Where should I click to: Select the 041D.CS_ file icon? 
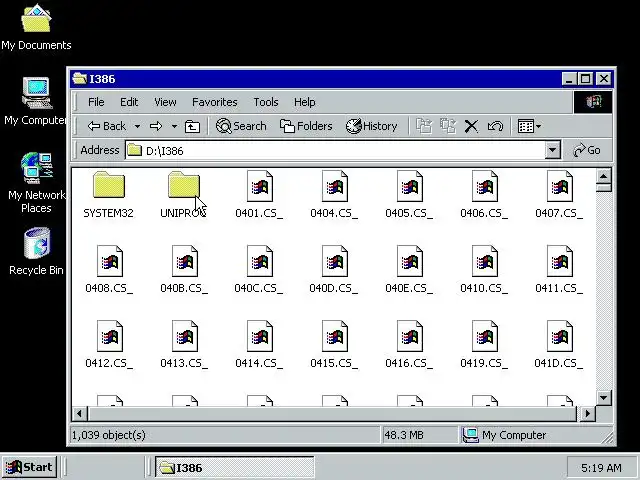tap(560, 336)
